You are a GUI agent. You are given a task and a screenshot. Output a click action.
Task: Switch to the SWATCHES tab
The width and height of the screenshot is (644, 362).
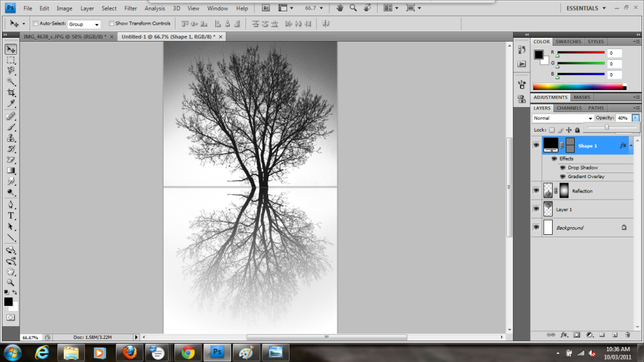(568, 42)
